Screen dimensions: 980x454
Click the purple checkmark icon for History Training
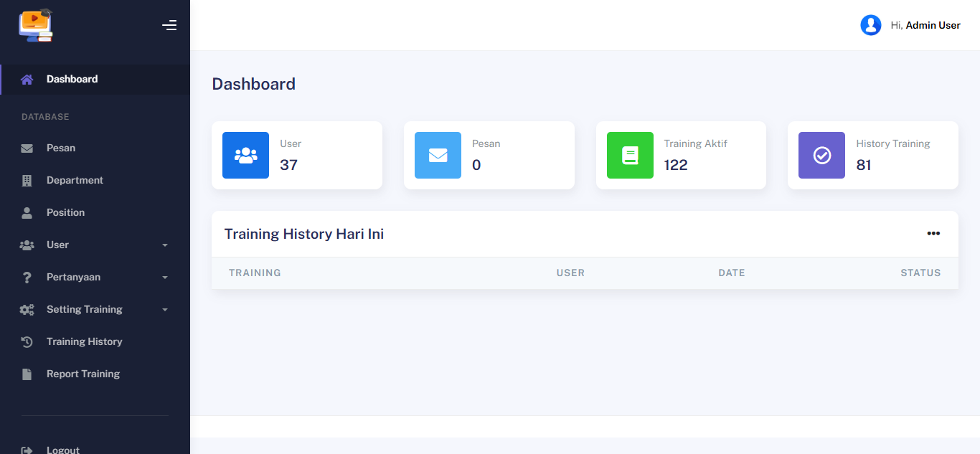tap(821, 155)
